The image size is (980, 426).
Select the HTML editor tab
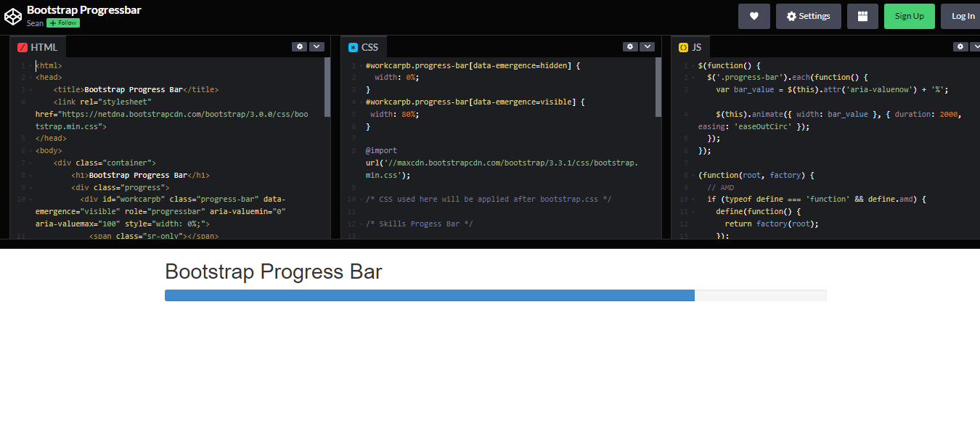(38, 46)
